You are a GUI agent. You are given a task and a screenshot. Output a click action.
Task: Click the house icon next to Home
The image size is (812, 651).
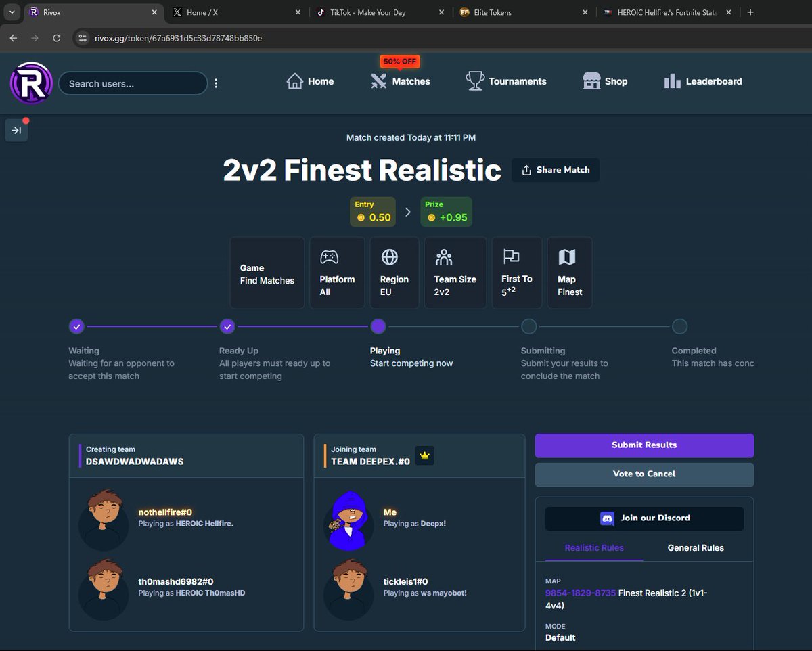[x=294, y=81]
